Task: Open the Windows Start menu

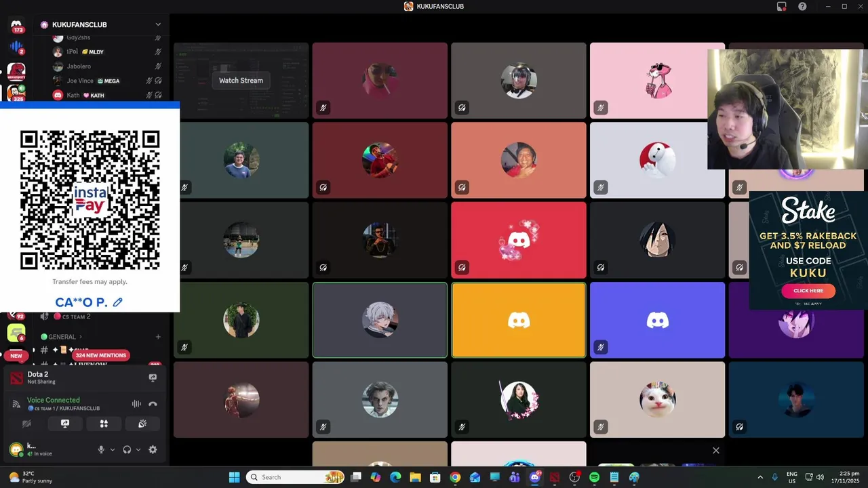Action: 234,477
